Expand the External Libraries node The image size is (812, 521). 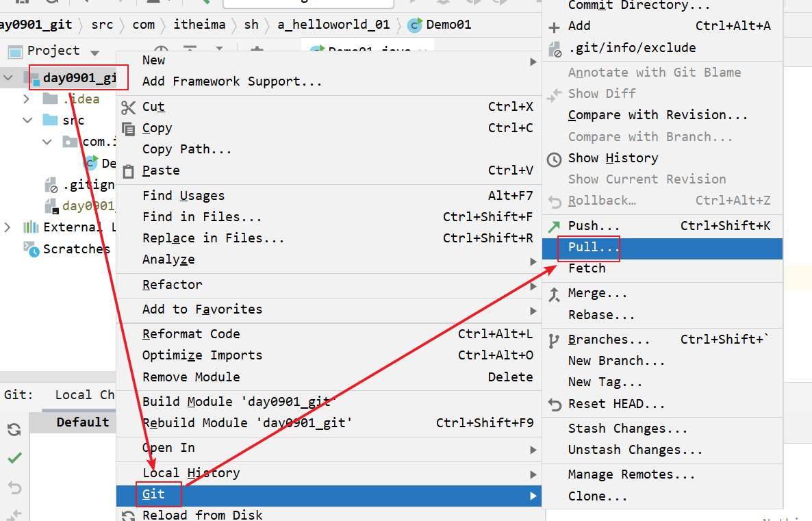(8, 227)
